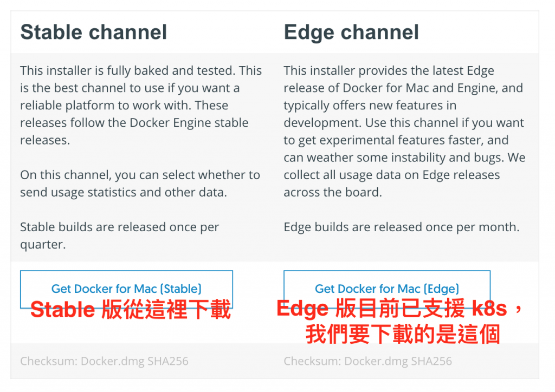Click the Get Docker for Mac (Stable) button
555x392 pixels.
click(126, 289)
